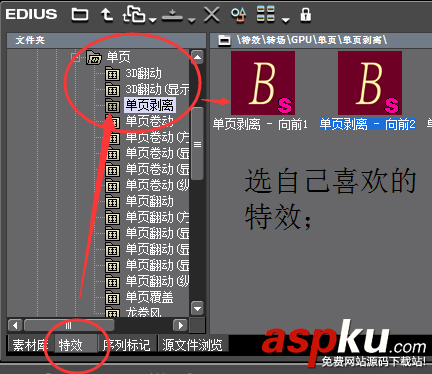Open the effect properties icon
432x374 pixels.
tap(239, 15)
